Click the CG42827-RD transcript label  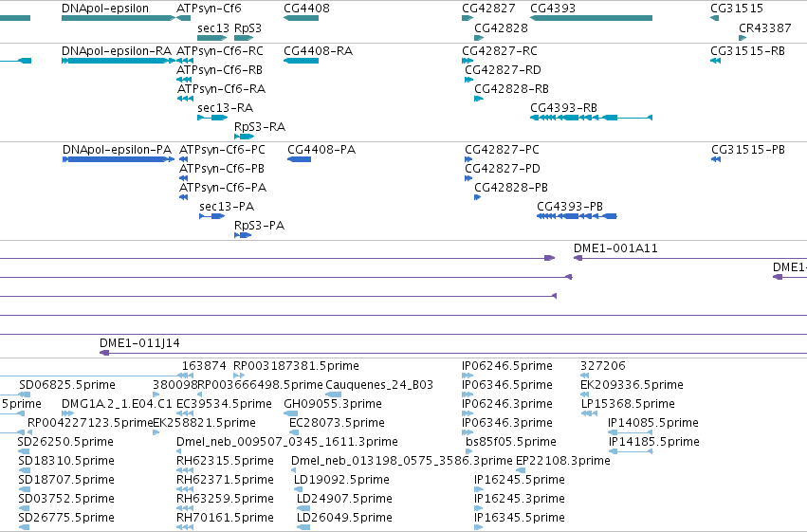503,70
